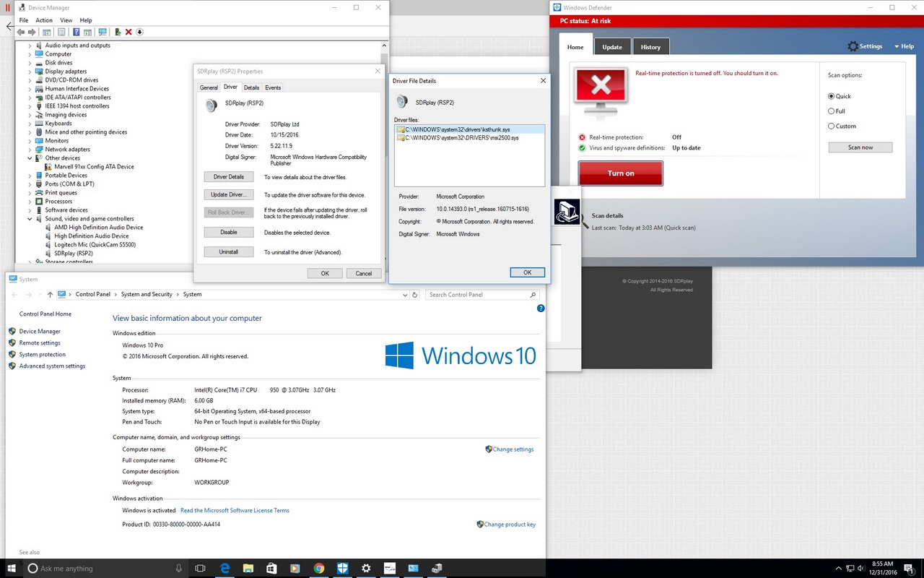Switch to the Update tab in Windows Defender
Image resolution: width=924 pixels, height=578 pixels.
pyautogui.click(x=612, y=47)
